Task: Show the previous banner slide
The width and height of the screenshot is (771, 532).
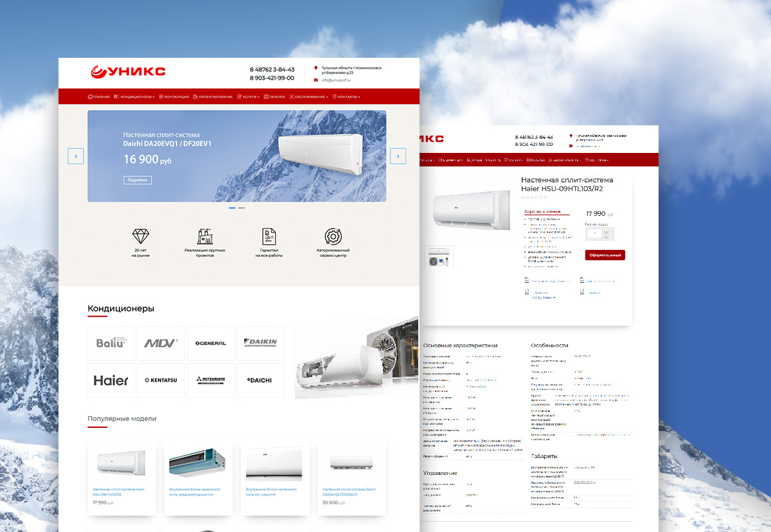Action: point(76,156)
